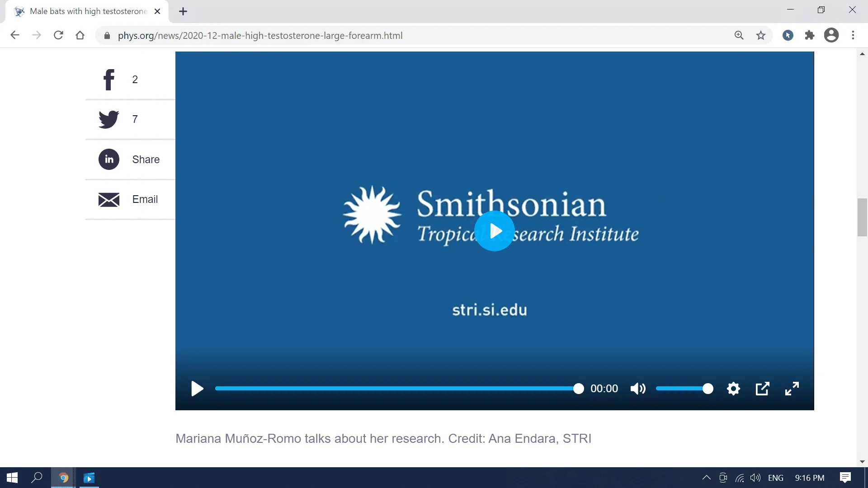
Task: Click the page vertical scrollbar thumb
Action: tap(862, 217)
